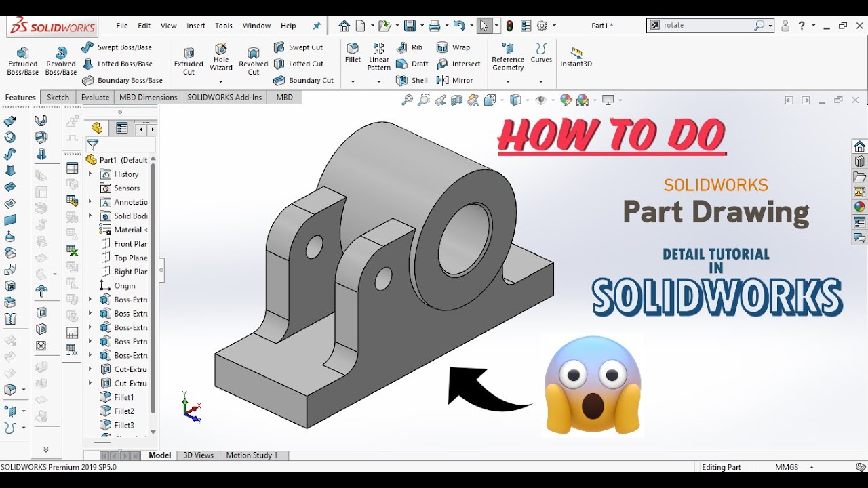This screenshot has width=868, height=488.
Task: Select the Linear Pattern tool
Action: pos(379,57)
